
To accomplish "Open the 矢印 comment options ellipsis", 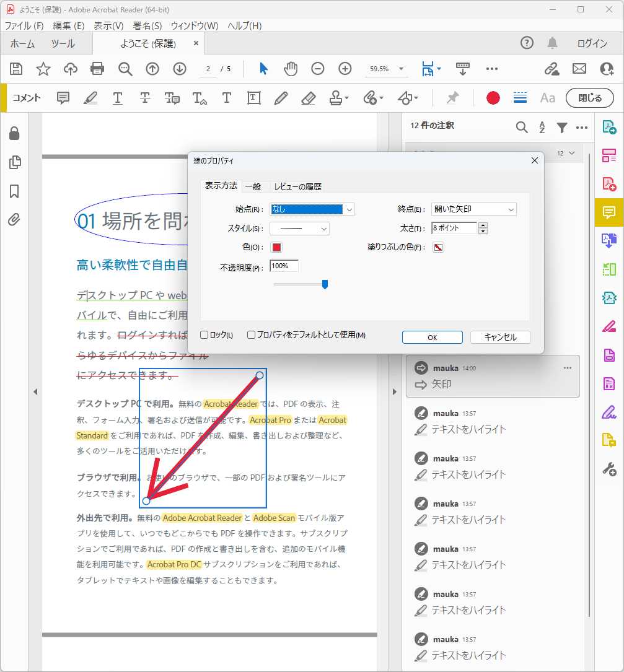I will pyautogui.click(x=568, y=368).
